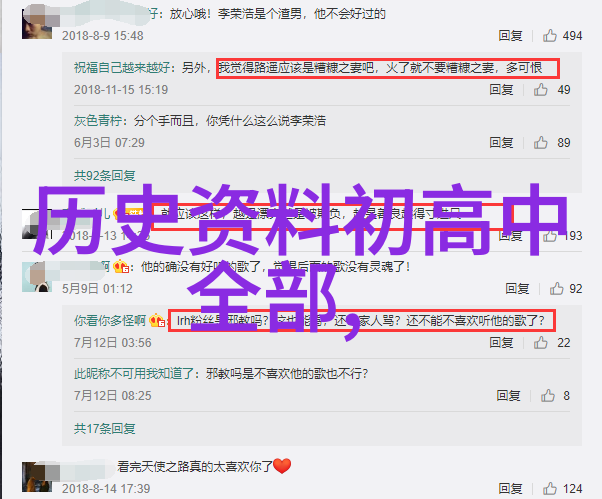
Task: Click thumbs-up on the 49-like reply
Action: pos(540,89)
